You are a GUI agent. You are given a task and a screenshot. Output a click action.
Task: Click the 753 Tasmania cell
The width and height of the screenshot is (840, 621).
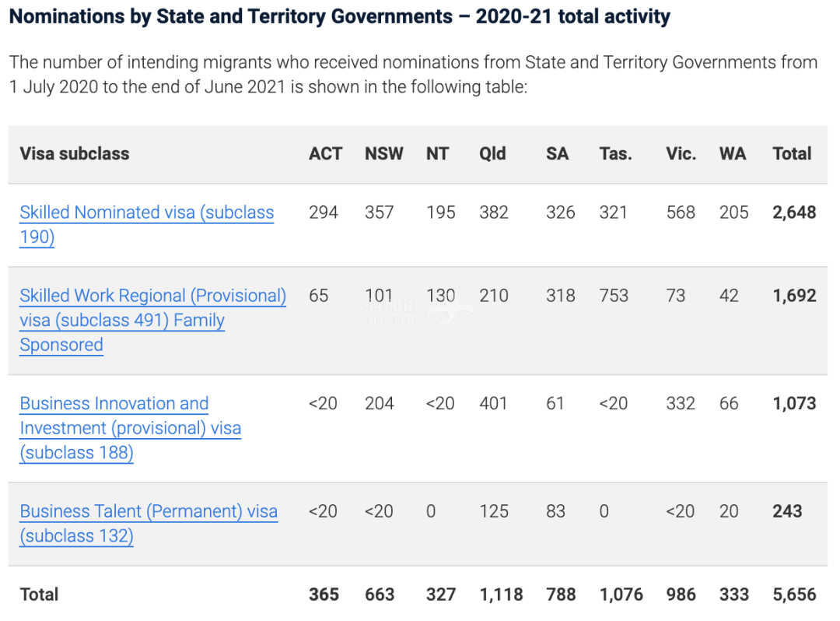pyautogui.click(x=614, y=296)
